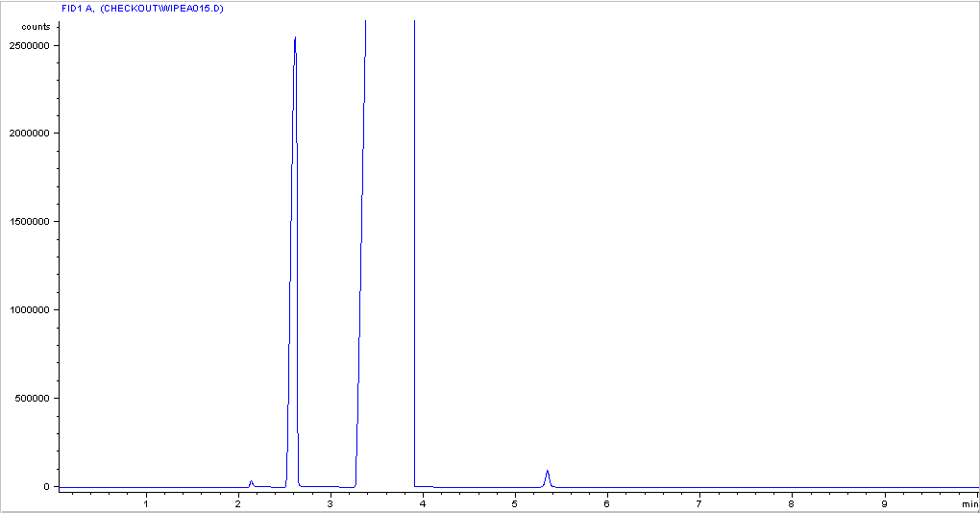This screenshot has height=513, width=980.
Task: Click the FID1 A signal title
Action: click(x=142, y=9)
